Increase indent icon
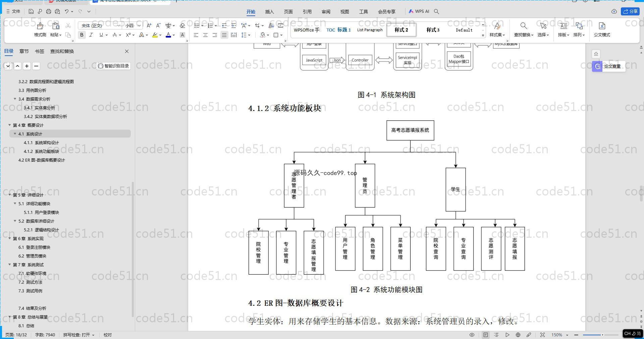The width and height of the screenshot is (644, 339). click(233, 25)
